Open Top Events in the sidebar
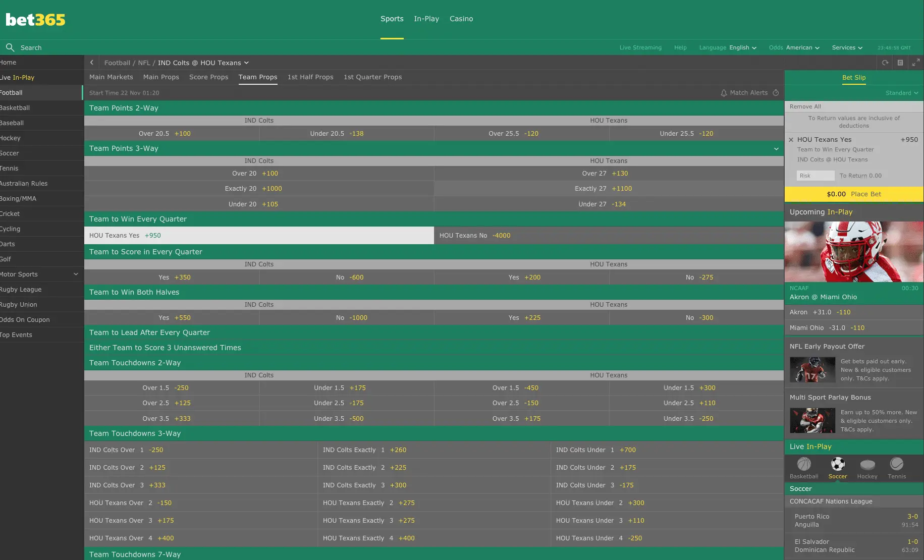 pos(41,335)
